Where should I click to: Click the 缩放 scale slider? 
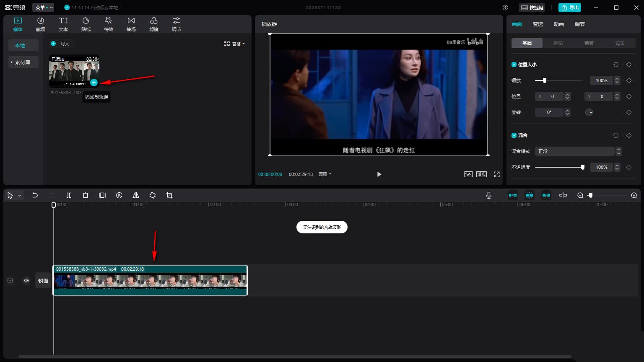[x=559, y=80]
